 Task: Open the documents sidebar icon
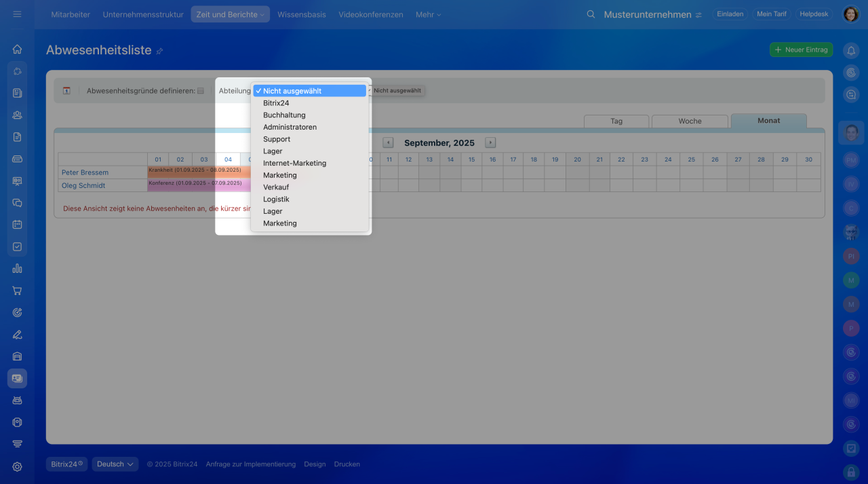click(x=17, y=136)
